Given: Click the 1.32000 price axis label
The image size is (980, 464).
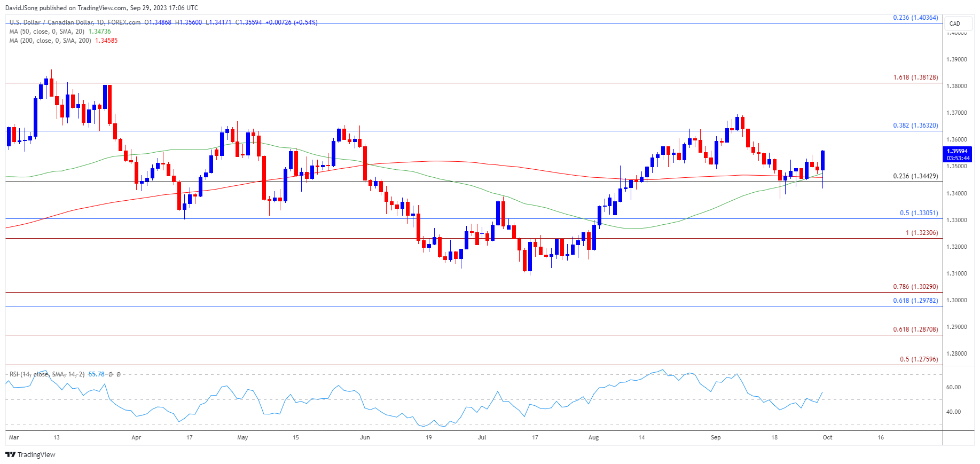Looking at the screenshot, I should [957, 247].
